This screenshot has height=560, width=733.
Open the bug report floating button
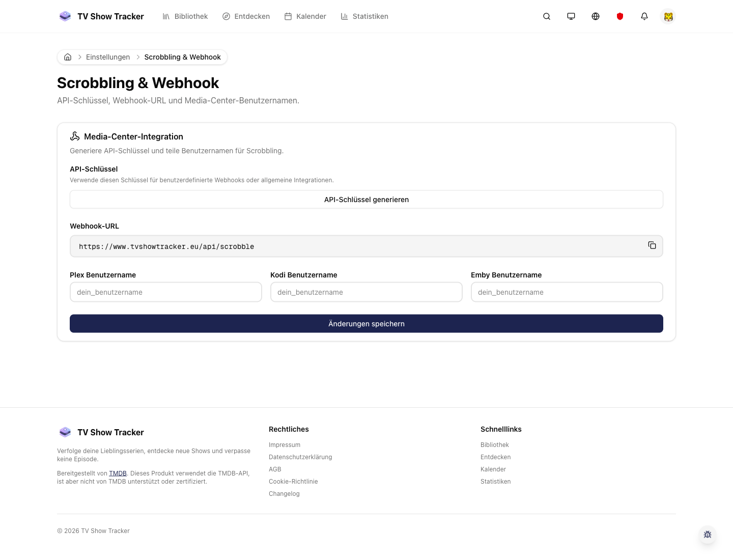(x=708, y=535)
